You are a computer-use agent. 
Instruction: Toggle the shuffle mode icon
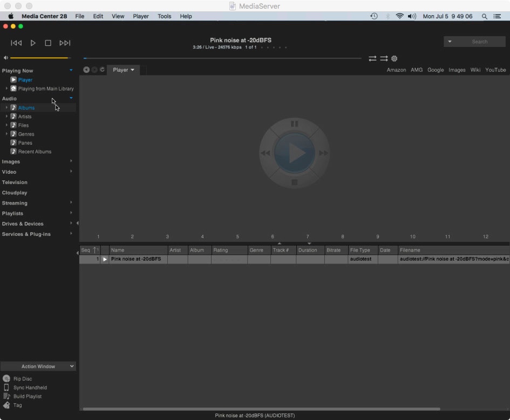384,58
